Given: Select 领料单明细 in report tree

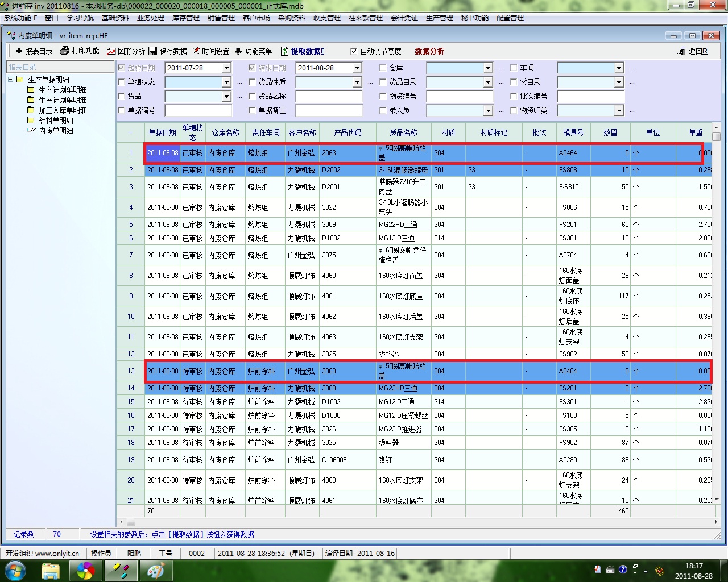Looking at the screenshot, I should [x=56, y=120].
